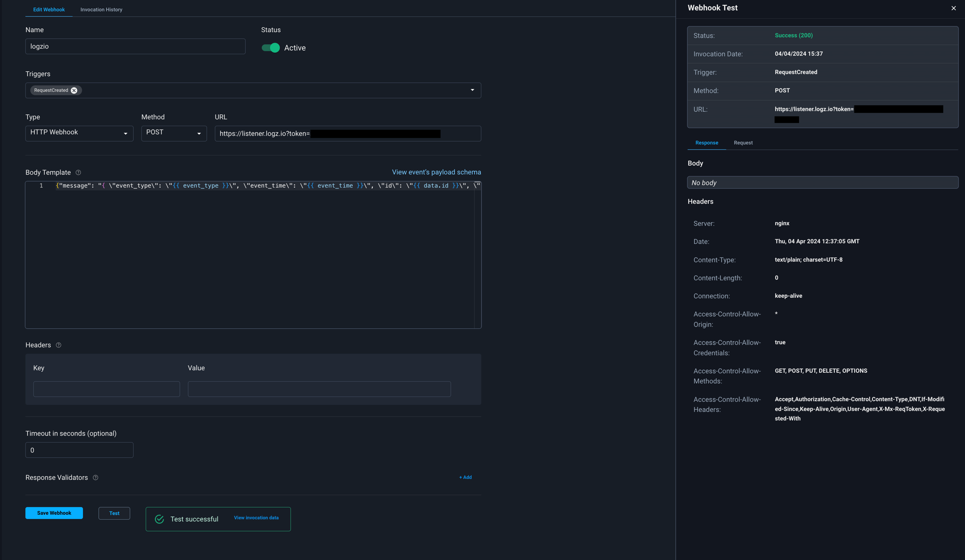965x560 pixels.
Task: Close the Webhook Test panel
Action: click(953, 8)
